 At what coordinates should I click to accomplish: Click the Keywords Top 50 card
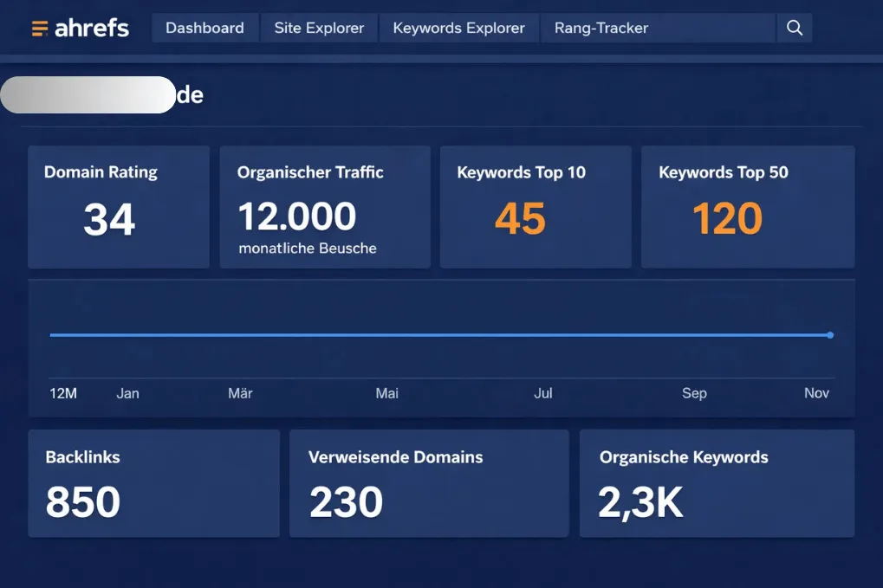(747, 206)
